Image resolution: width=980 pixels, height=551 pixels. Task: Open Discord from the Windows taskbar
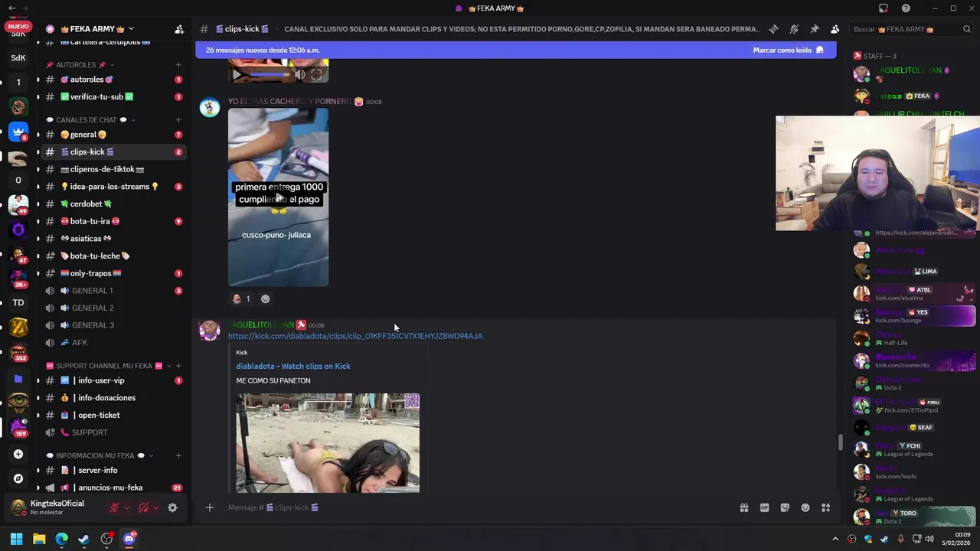[x=129, y=539]
